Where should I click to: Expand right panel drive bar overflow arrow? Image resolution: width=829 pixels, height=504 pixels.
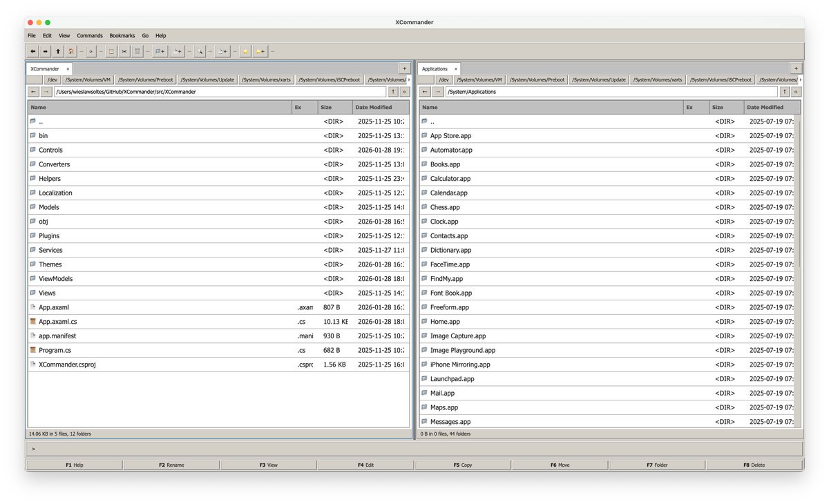[800, 80]
